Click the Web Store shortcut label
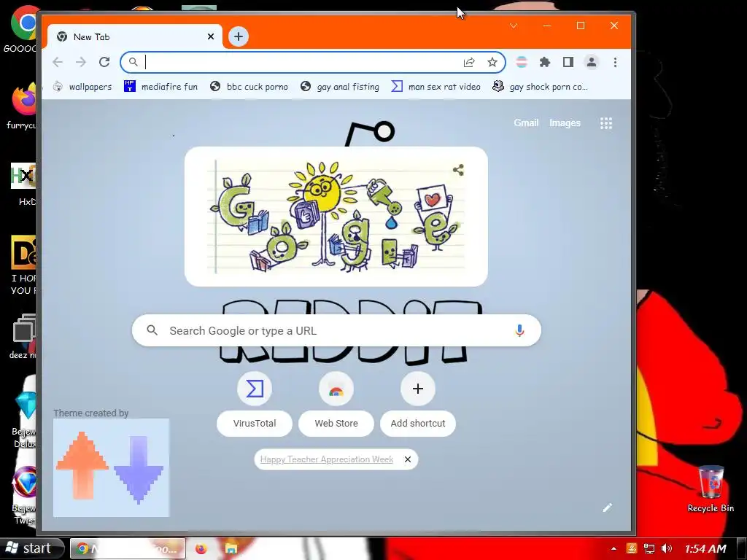Screen dimensions: 747x560 click(336, 424)
